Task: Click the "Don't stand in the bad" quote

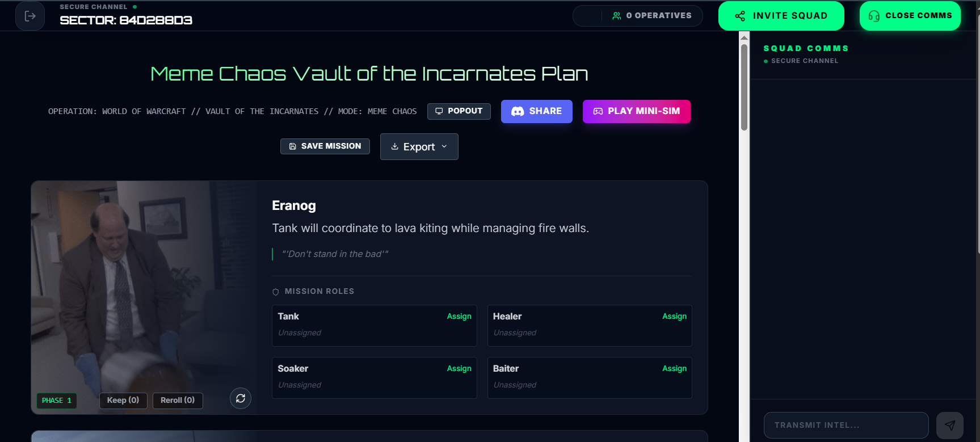Action: (335, 254)
